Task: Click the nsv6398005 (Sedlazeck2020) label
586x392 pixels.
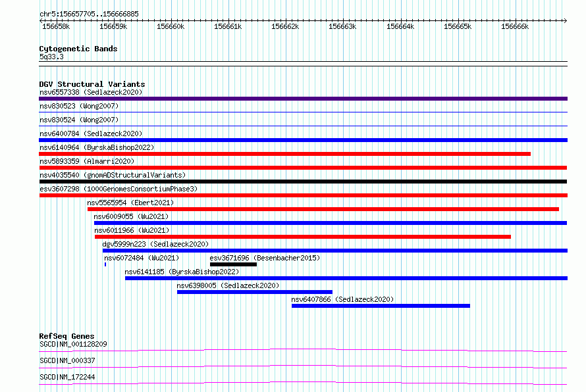Action: pyautogui.click(x=228, y=285)
